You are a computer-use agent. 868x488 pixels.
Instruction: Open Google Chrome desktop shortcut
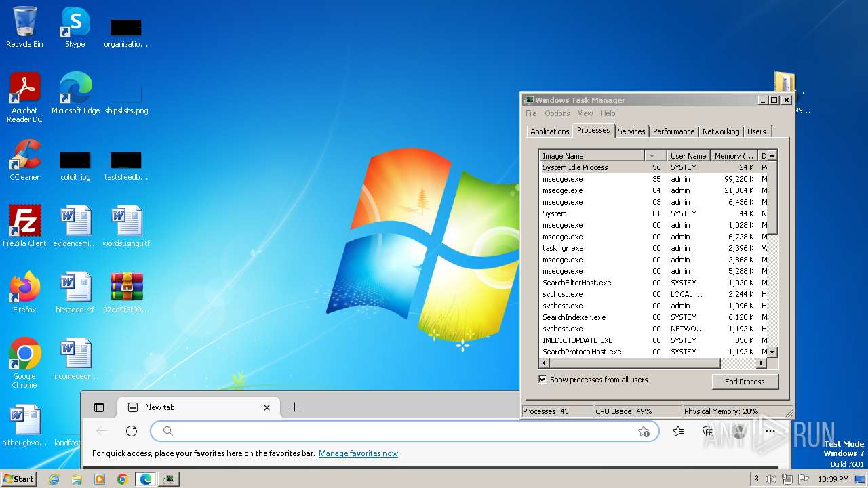[x=25, y=363]
